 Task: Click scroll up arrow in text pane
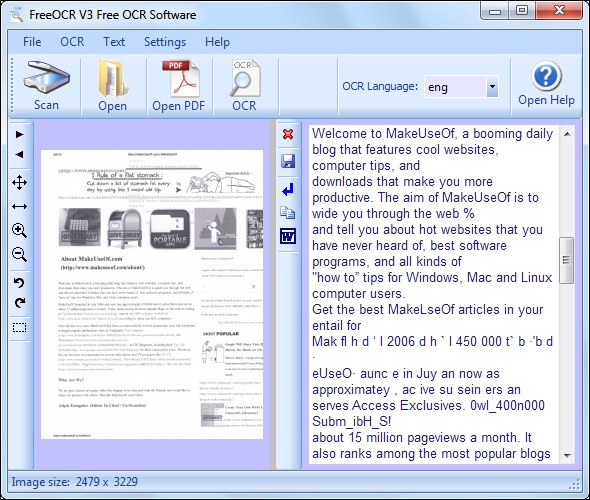(x=567, y=134)
